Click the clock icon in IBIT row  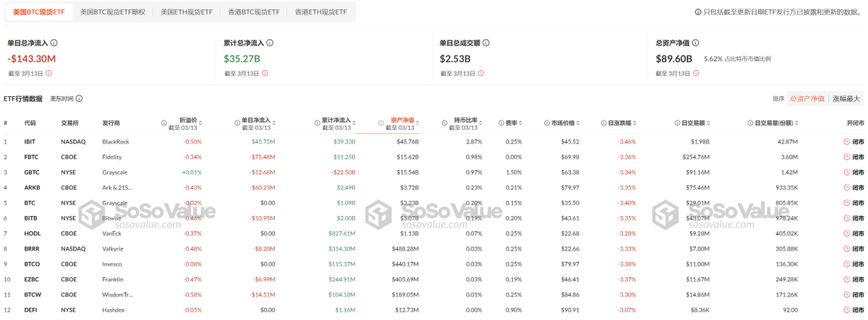pyautogui.click(x=847, y=142)
